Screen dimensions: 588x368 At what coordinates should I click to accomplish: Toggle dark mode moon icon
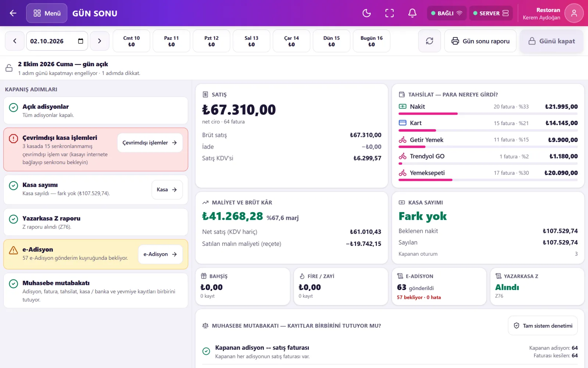pos(366,13)
